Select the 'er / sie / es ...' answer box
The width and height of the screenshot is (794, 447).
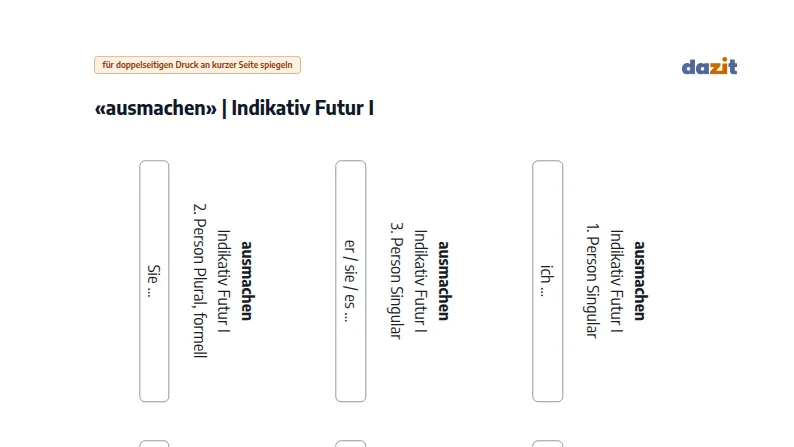350,281
